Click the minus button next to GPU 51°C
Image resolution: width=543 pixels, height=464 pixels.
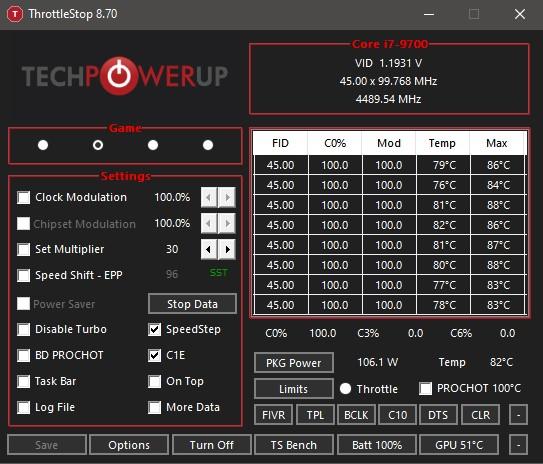coord(518,445)
